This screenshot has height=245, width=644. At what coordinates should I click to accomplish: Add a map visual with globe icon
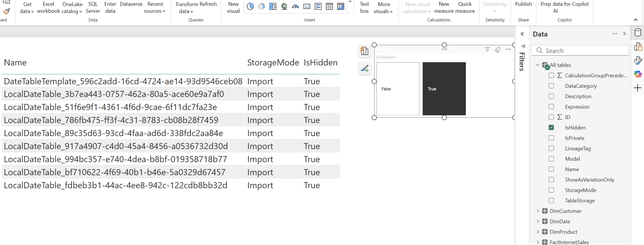(284, 6)
